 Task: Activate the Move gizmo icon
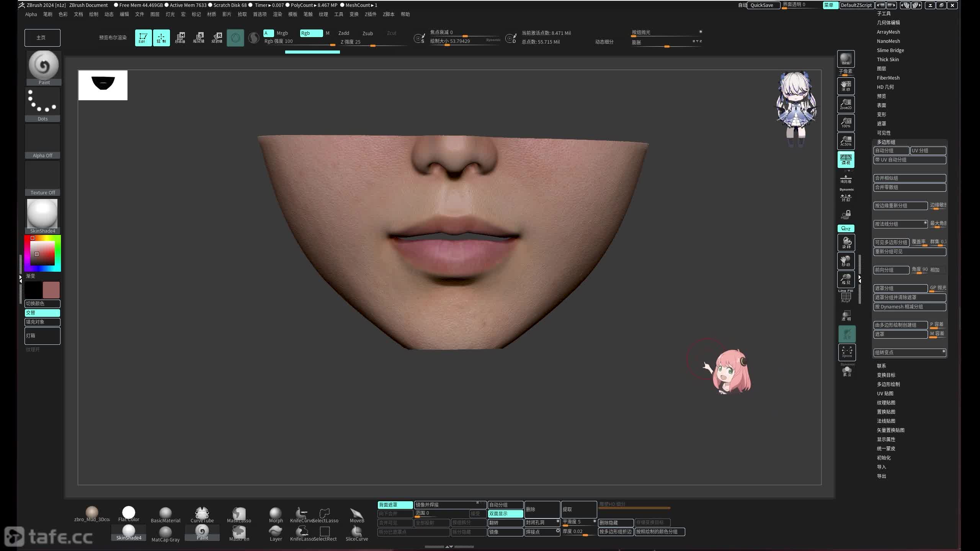(x=180, y=37)
